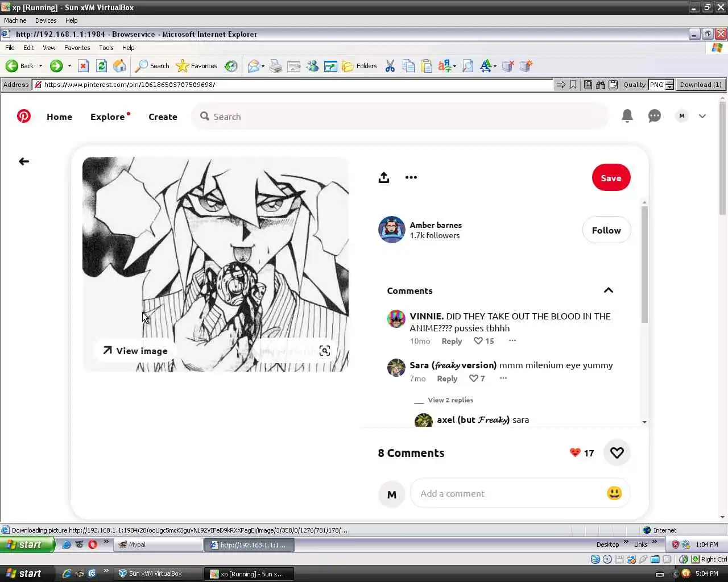Open the Edit menu in Internet Explorer
Viewport: 728px width, 582px height.
[28, 48]
